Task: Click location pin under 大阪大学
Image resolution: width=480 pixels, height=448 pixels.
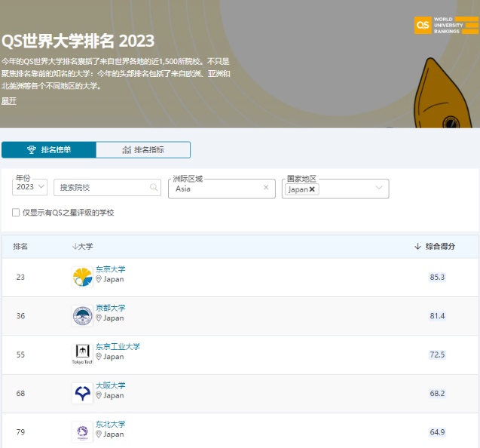Action: pos(99,395)
